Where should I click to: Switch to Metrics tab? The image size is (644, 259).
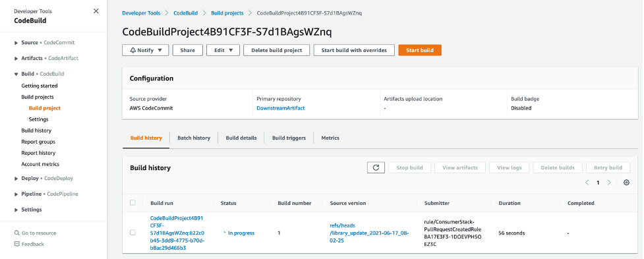pos(330,138)
